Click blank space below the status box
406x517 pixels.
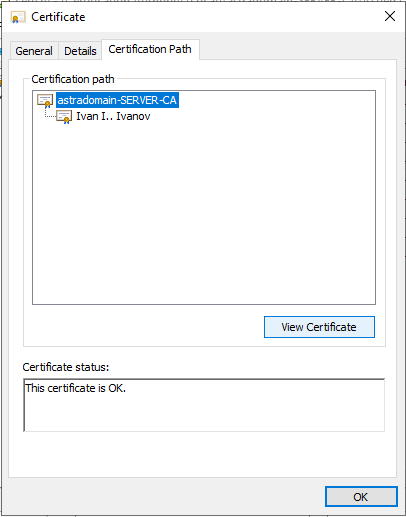203,455
